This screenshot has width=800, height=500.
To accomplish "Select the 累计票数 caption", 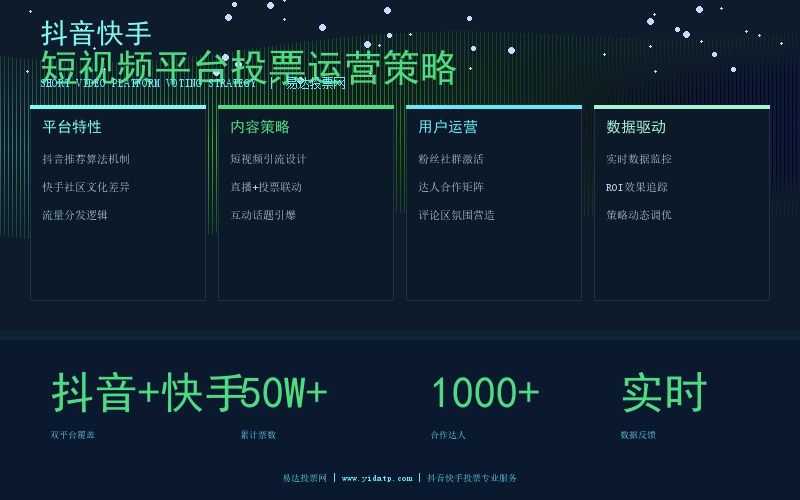I will coord(258,435).
